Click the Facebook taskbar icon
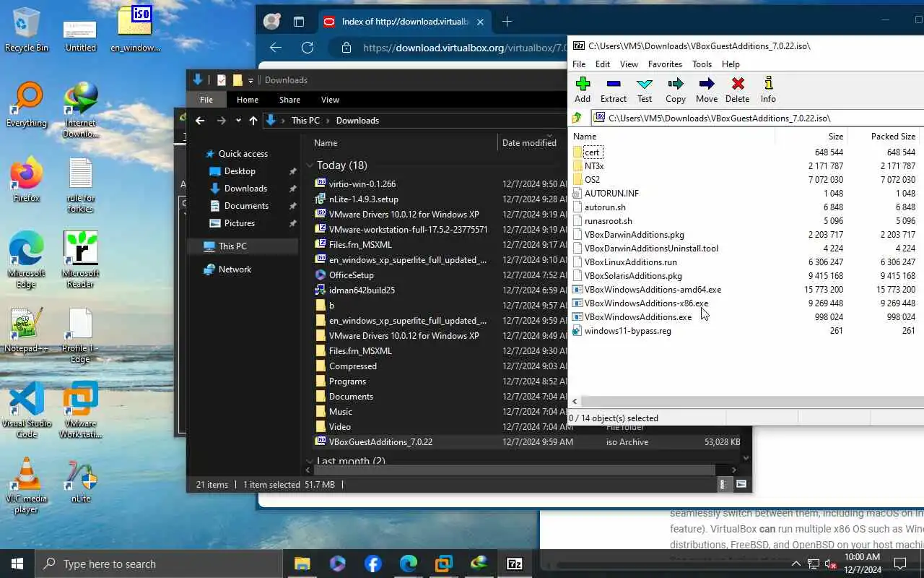This screenshot has height=578, width=924. [372, 564]
